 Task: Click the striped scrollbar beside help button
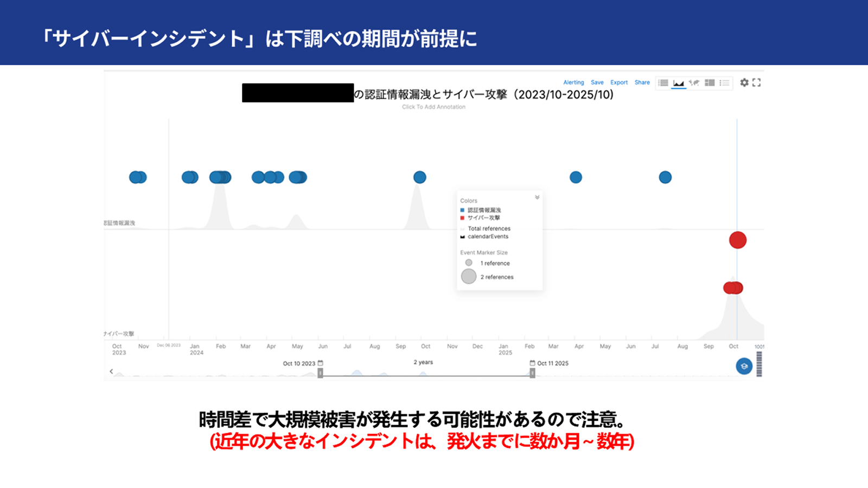(759, 364)
